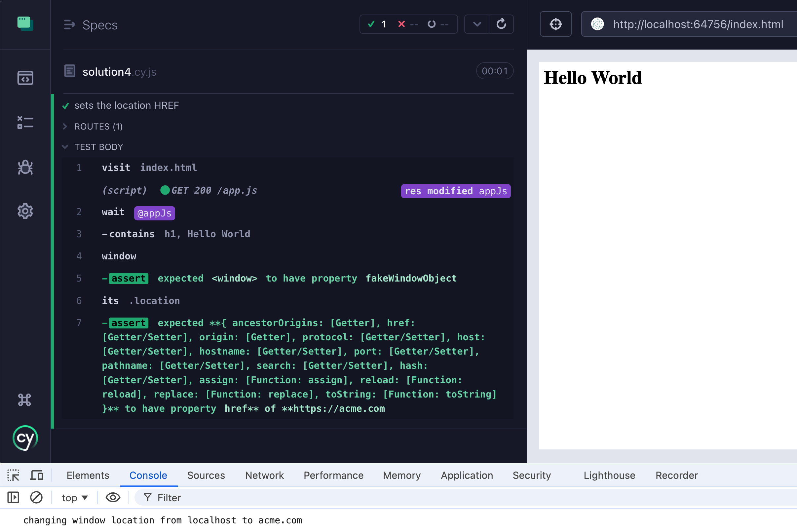
Task: Click the solution4 spec file icon
Action: 70,71
